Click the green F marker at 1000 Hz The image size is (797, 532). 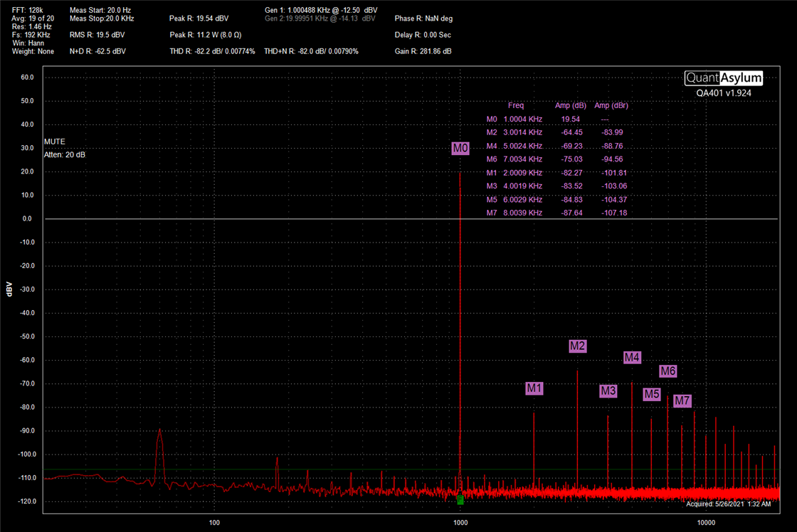click(460, 499)
